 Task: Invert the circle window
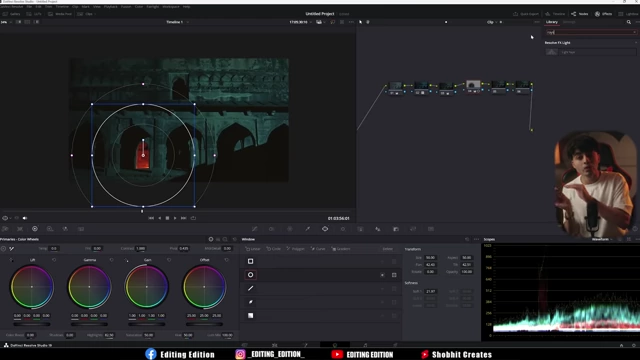pyautogui.click(x=382, y=275)
